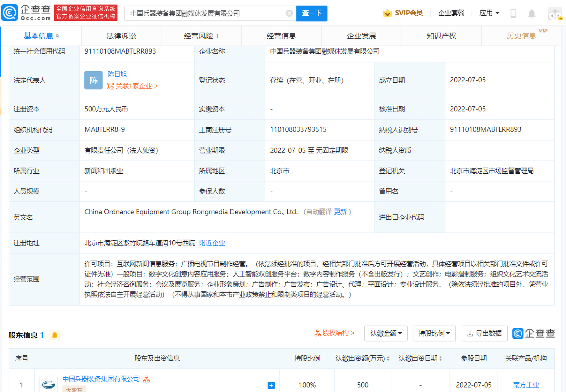
Task: Click the 大股东 tag
Action: (74, 389)
